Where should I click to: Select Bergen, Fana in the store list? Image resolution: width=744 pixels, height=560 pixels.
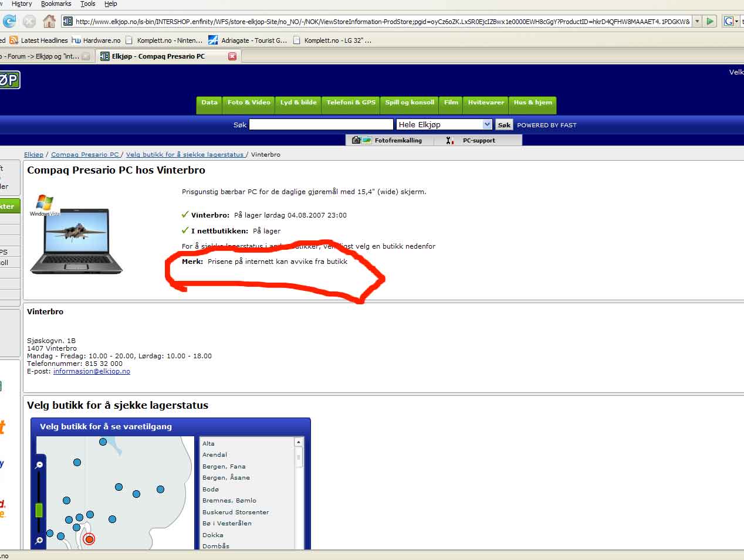[224, 466]
